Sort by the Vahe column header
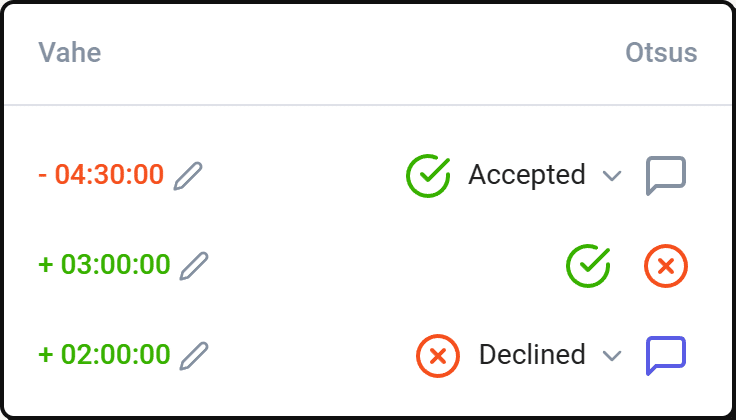 pos(69,52)
